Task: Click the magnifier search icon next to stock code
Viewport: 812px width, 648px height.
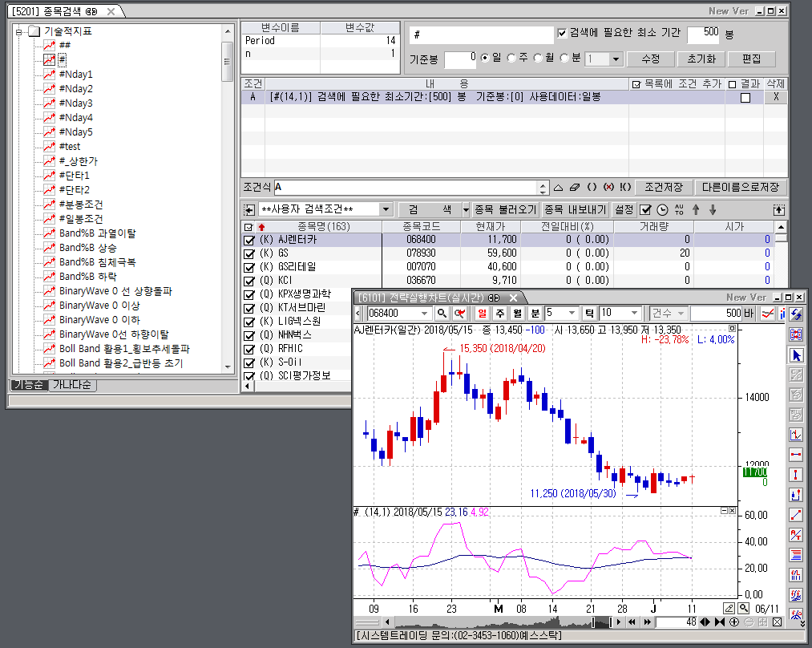Action: tap(442, 313)
